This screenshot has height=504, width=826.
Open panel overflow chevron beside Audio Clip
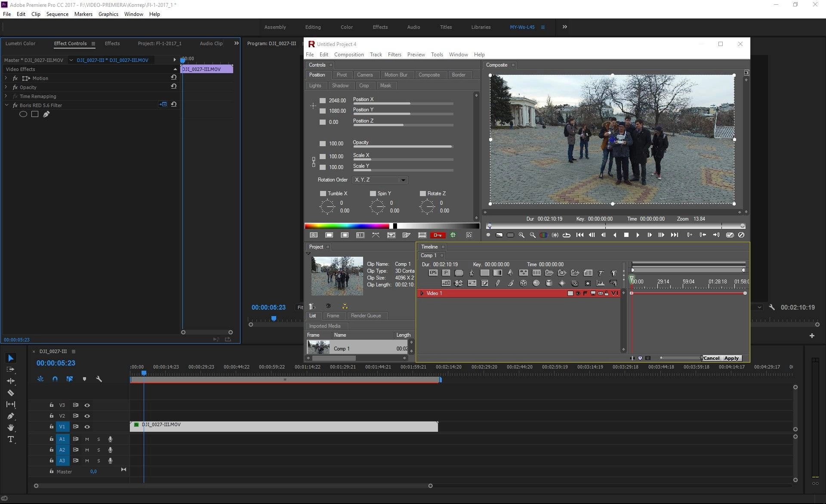click(236, 43)
